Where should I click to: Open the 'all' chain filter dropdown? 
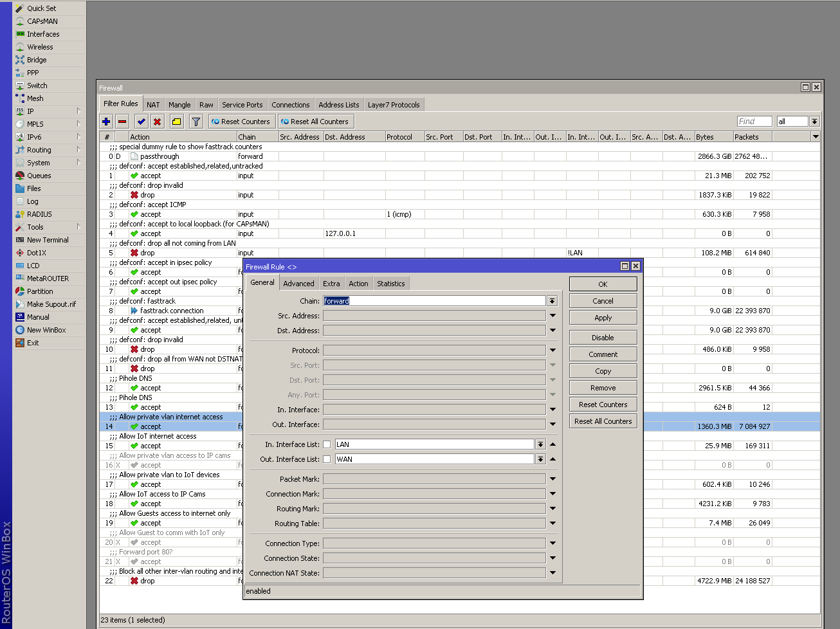click(x=814, y=122)
